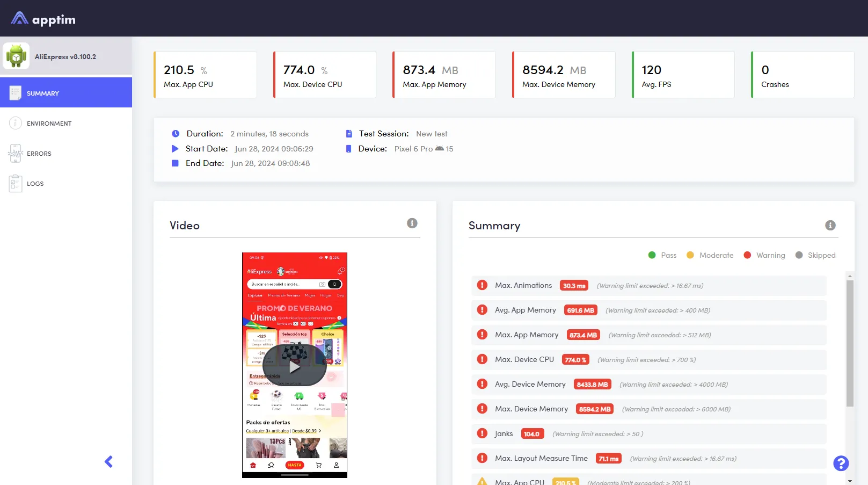Click the gray Skipped legend dot
The image size is (868, 485).
click(799, 255)
